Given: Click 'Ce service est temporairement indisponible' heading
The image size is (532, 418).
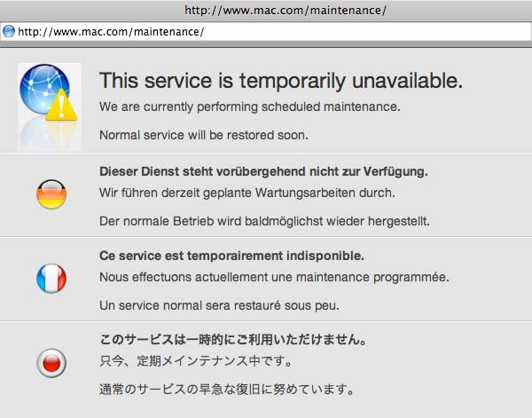Looking at the screenshot, I should coord(232,256).
